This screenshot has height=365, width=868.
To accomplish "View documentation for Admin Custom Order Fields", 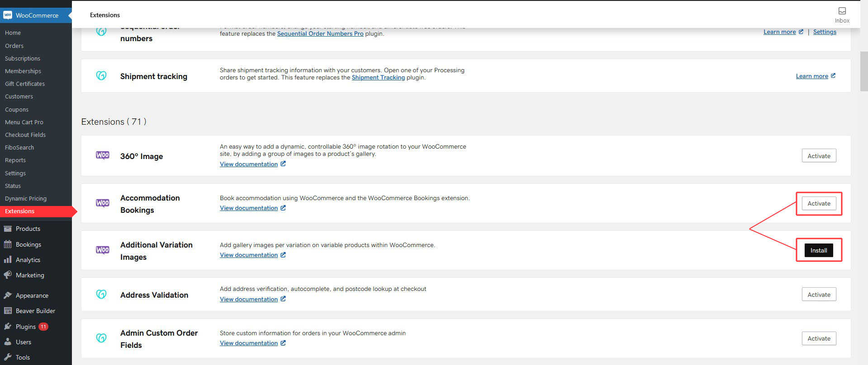I will tap(249, 343).
